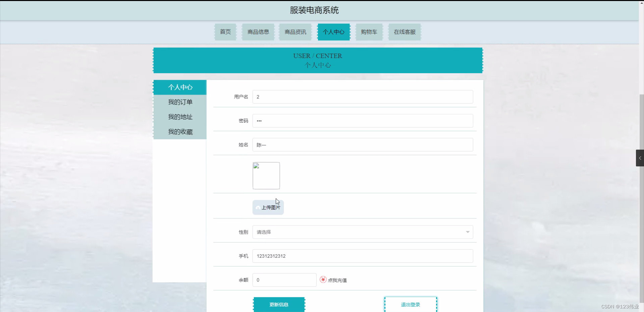Click the red ¥ recharge icon

322,279
